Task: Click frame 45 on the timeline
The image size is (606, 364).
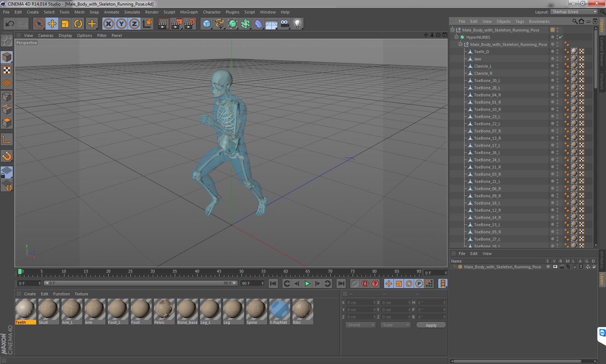Action: pos(219,271)
